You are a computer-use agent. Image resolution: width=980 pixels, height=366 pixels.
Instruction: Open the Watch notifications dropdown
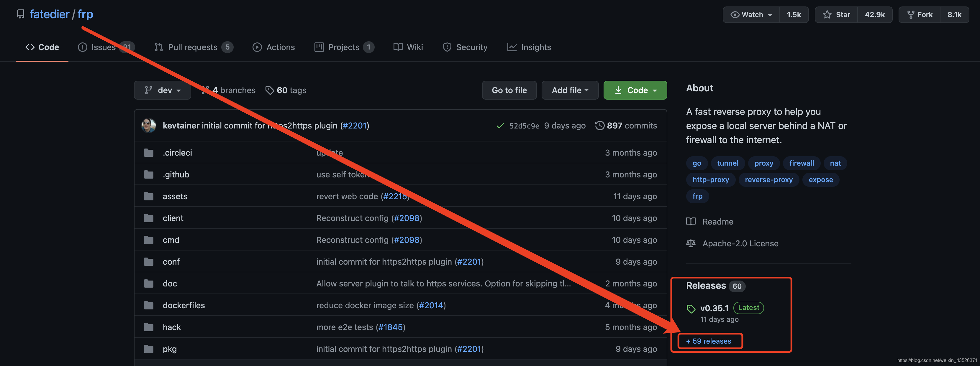[751, 14]
